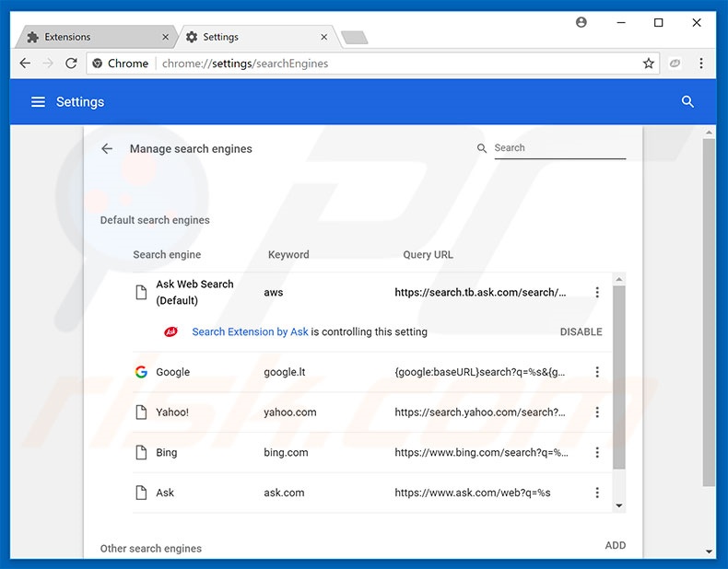The width and height of the screenshot is (728, 569).
Task: Click the Yahoo query URL text
Action: (x=480, y=412)
